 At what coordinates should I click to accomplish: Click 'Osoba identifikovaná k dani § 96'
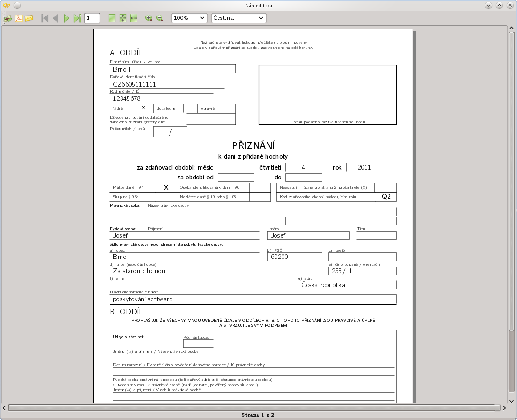210,187
